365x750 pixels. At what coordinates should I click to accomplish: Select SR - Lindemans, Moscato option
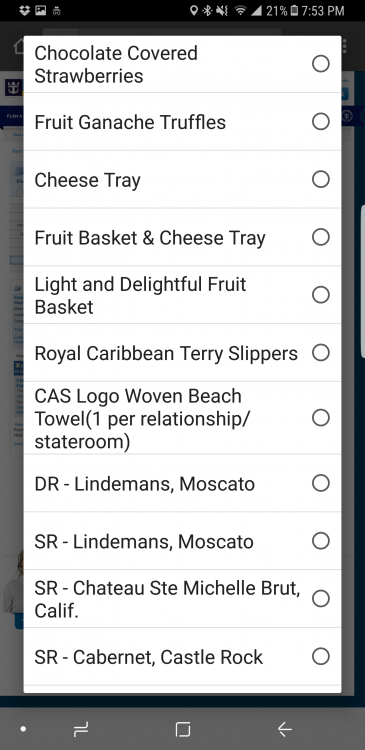point(182,541)
